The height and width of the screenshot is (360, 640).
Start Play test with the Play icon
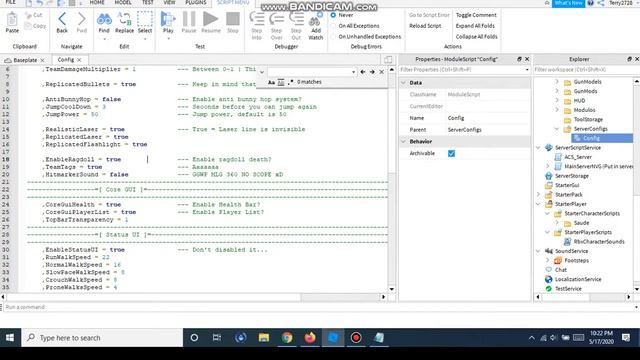click(168, 20)
